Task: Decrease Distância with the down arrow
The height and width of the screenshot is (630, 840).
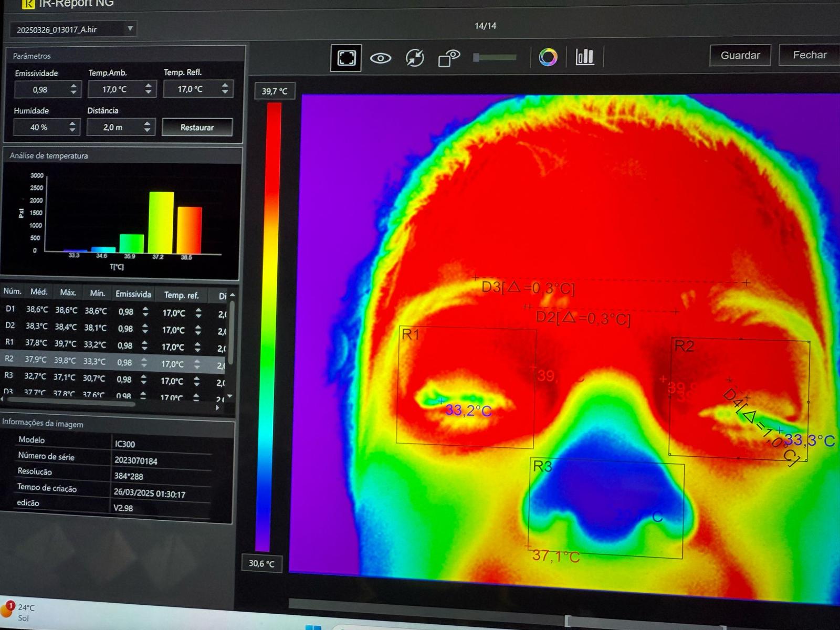Action: click(148, 130)
